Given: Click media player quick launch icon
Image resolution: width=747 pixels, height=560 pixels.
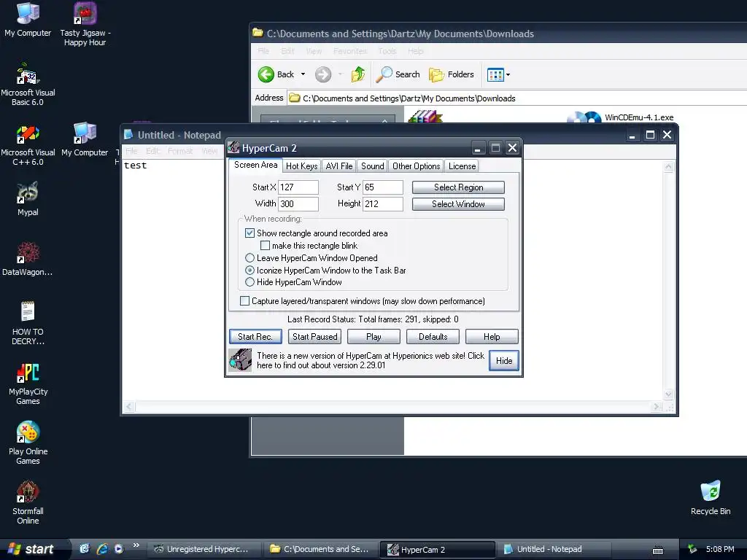Looking at the screenshot, I should pos(119,549).
